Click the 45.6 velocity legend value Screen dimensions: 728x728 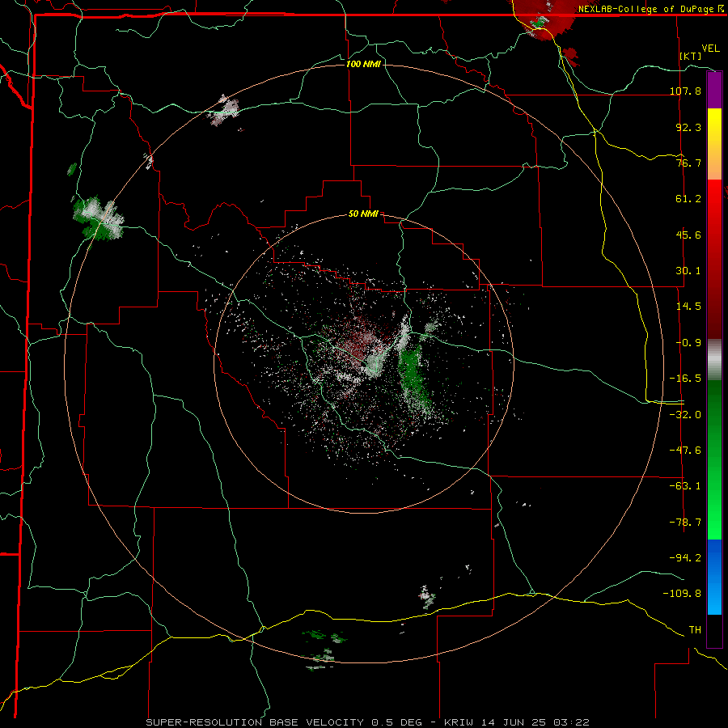pyautogui.click(x=688, y=235)
